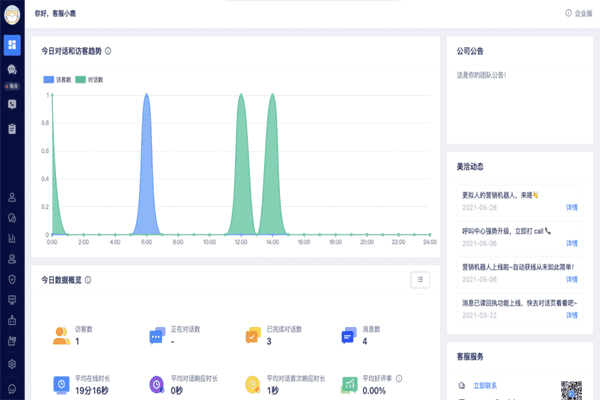Screen dimensions: 600x400
Task: Open the list settings button in 今日数据概览
Action: coord(420,280)
